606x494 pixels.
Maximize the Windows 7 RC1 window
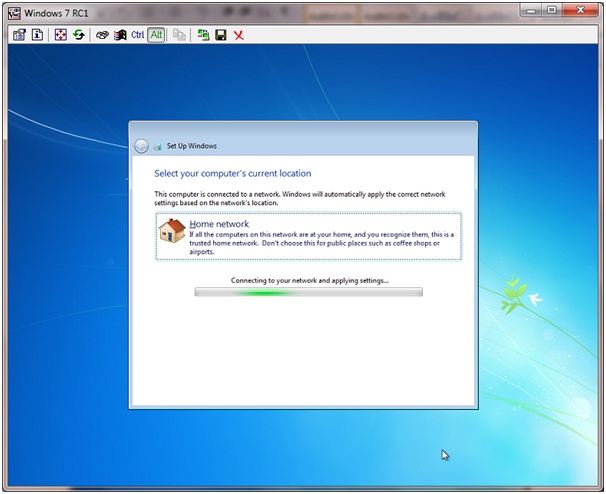552,10
